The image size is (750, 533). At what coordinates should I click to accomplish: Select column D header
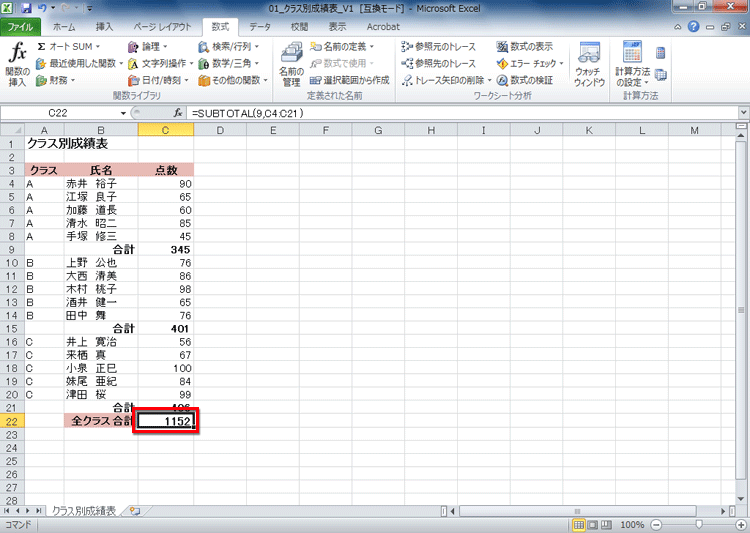pyautogui.click(x=220, y=130)
